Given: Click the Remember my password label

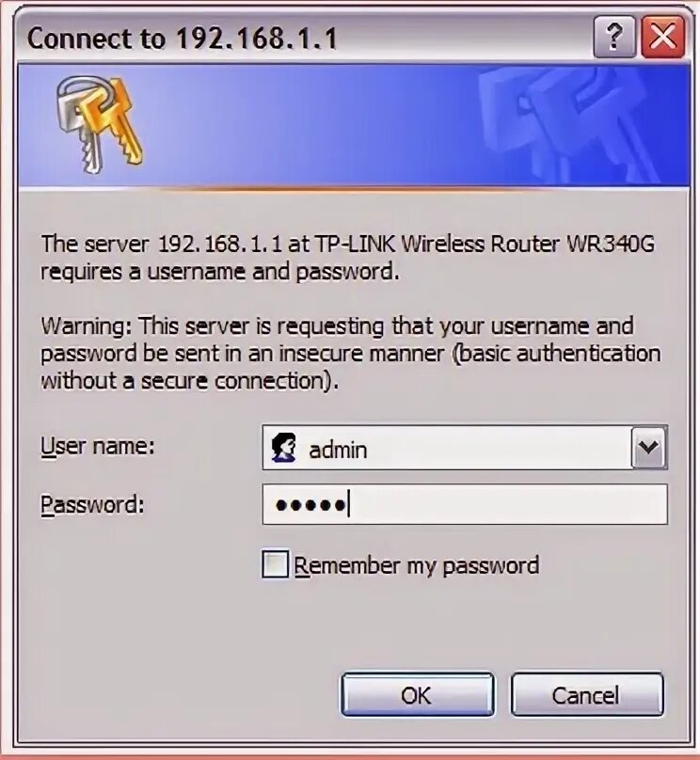Looking at the screenshot, I should tap(417, 565).
